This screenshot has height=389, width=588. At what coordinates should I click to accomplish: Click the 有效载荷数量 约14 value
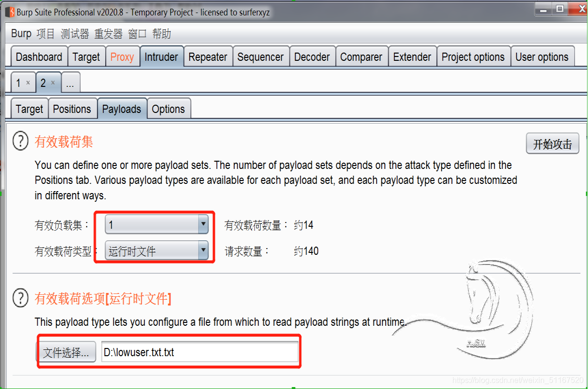[x=304, y=225]
